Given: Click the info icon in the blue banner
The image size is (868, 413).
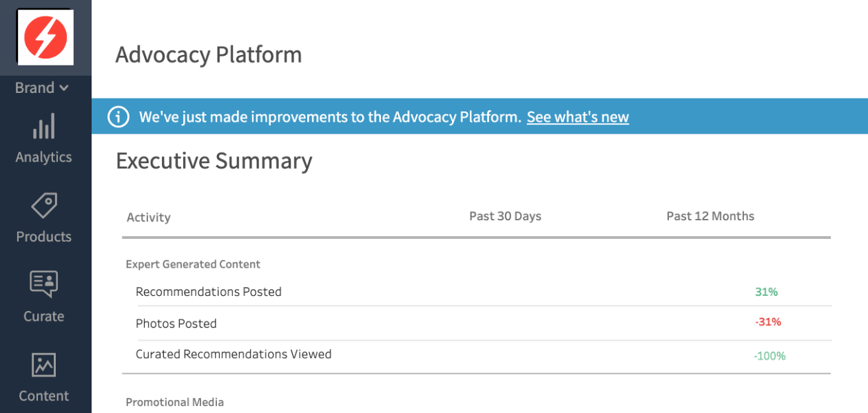Looking at the screenshot, I should point(118,117).
